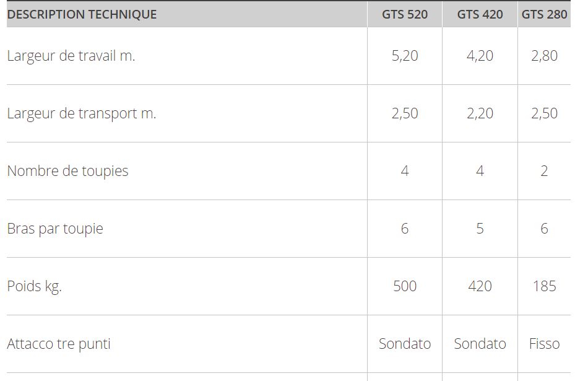Select the GTS 520 column header
588x381 pixels.
(405, 14)
